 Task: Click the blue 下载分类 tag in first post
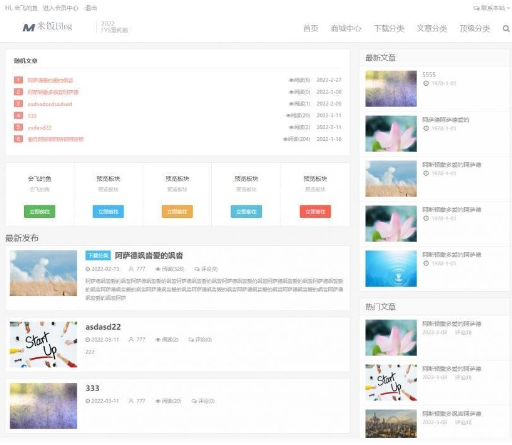[x=98, y=255]
